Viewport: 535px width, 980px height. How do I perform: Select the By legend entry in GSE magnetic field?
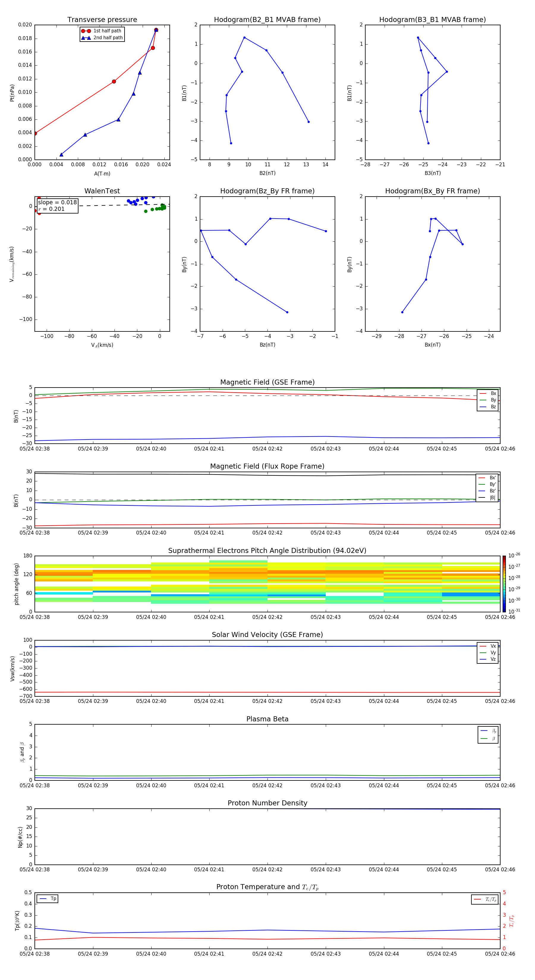coord(488,400)
